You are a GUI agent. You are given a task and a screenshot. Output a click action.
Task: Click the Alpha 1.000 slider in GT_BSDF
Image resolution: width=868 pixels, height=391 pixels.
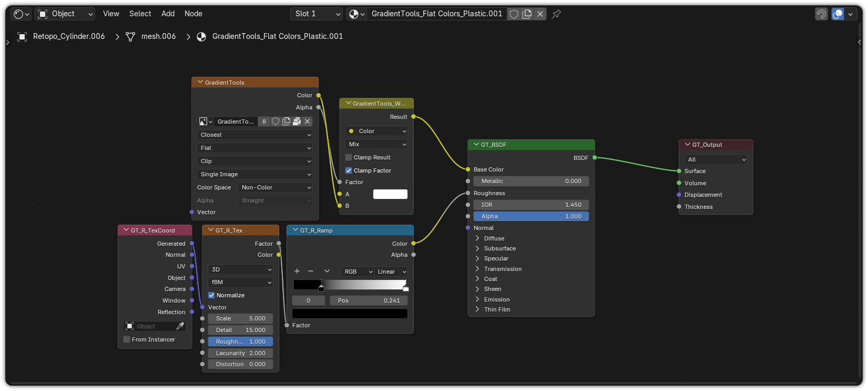pyautogui.click(x=531, y=216)
